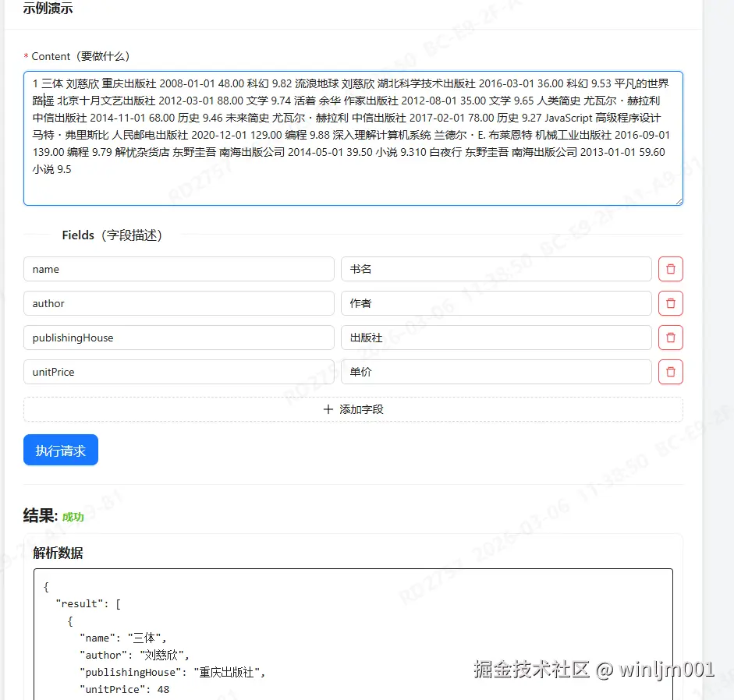The height and width of the screenshot is (700, 734).
Task: Click the 成功 status text
Action: [x=73, y=517]
